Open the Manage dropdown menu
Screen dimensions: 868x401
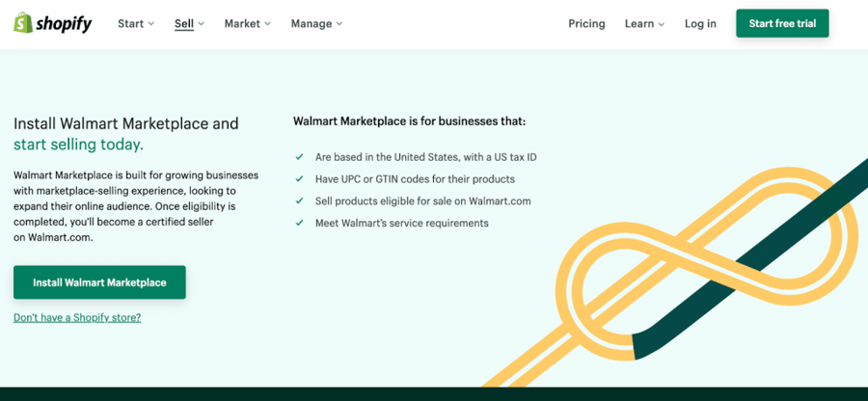[316, 23]
